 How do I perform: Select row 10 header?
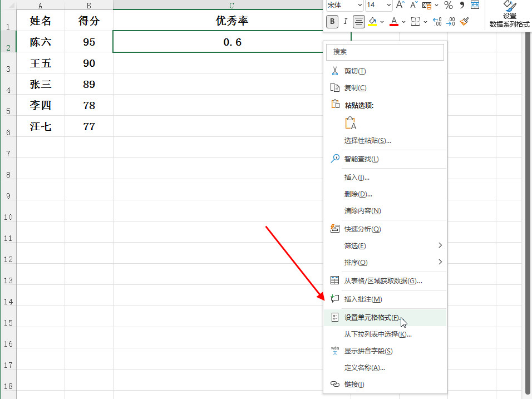(8, 211)
